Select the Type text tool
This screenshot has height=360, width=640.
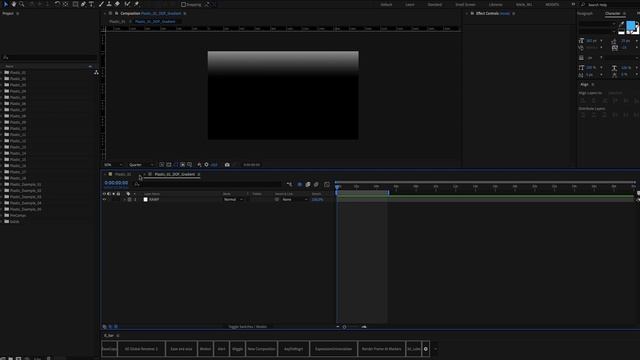pos(91,4)
